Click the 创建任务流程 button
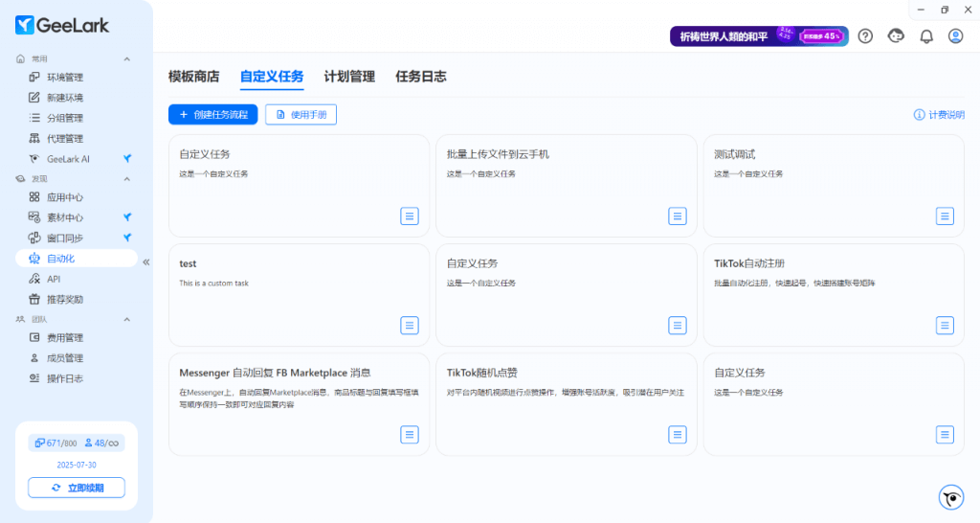The height and width of the screenshot is (523, 980). (212, 115)
